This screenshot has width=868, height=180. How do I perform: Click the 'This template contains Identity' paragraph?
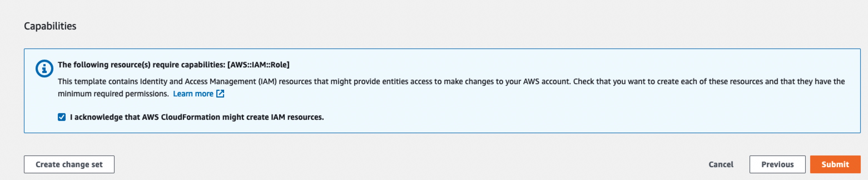(451, 87)
